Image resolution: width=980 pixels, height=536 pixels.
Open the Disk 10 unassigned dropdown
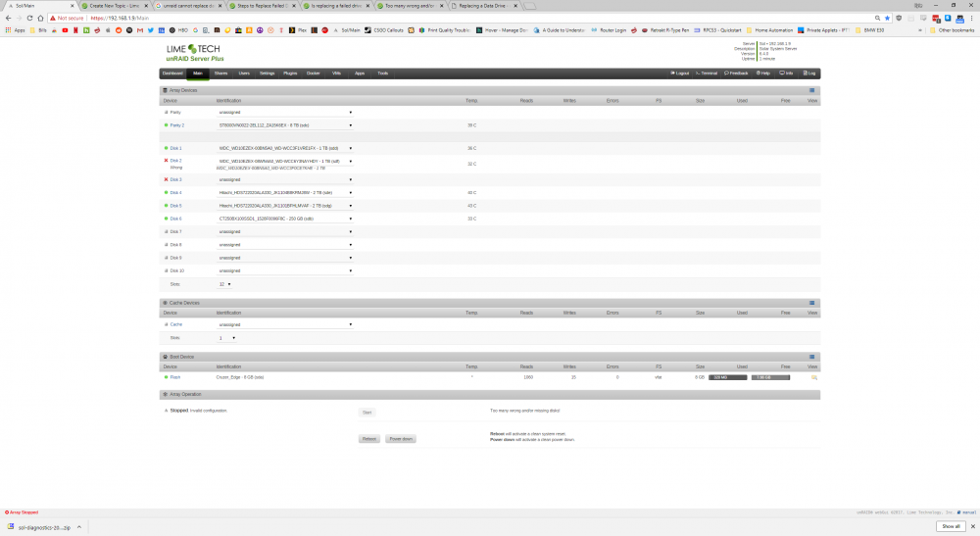[x=285, y=270]
